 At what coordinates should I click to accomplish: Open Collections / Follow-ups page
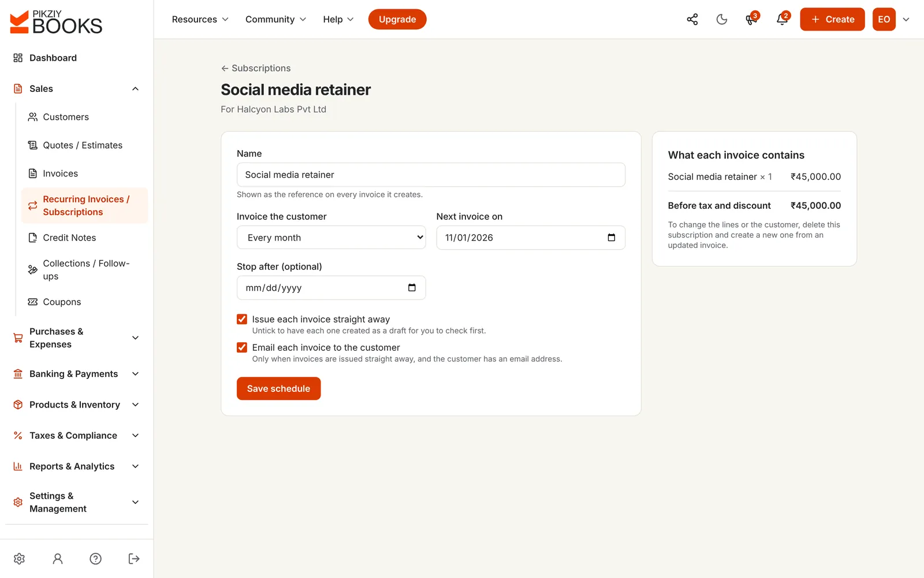[84, 270]
